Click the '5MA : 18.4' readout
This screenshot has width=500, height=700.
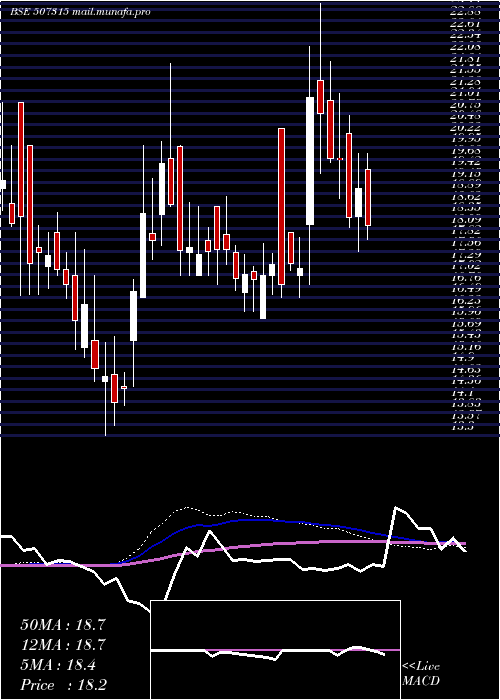[x=58, y=665]
